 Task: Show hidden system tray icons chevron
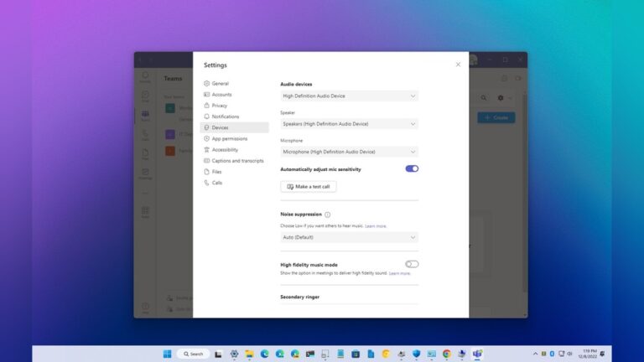(535, 354)
